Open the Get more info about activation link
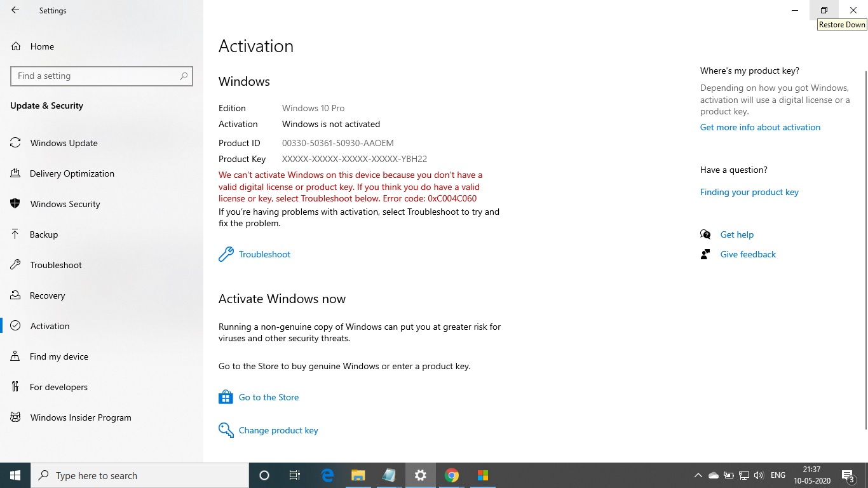Image resolution: width=868 pixels, height=488 pixels. coord(760,127)
